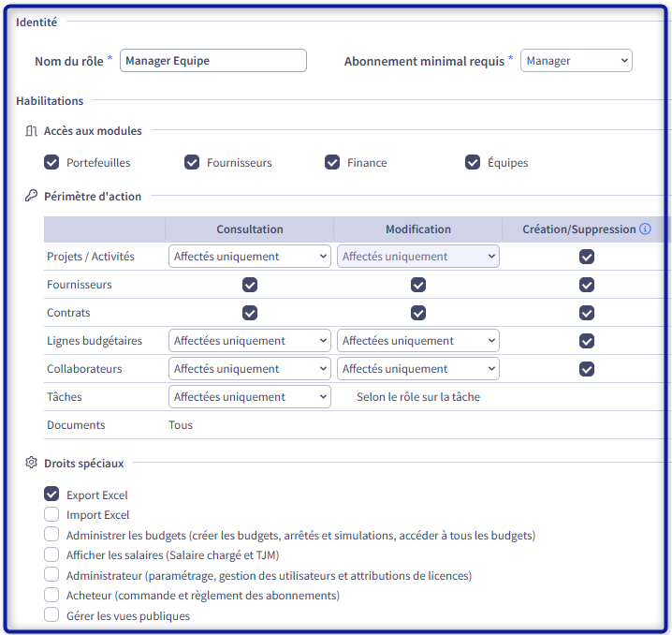Viewport: 672px width, 635px height.
Task: Toggle the Fournisseurs module access checkbox
Action: click(192, 163)
